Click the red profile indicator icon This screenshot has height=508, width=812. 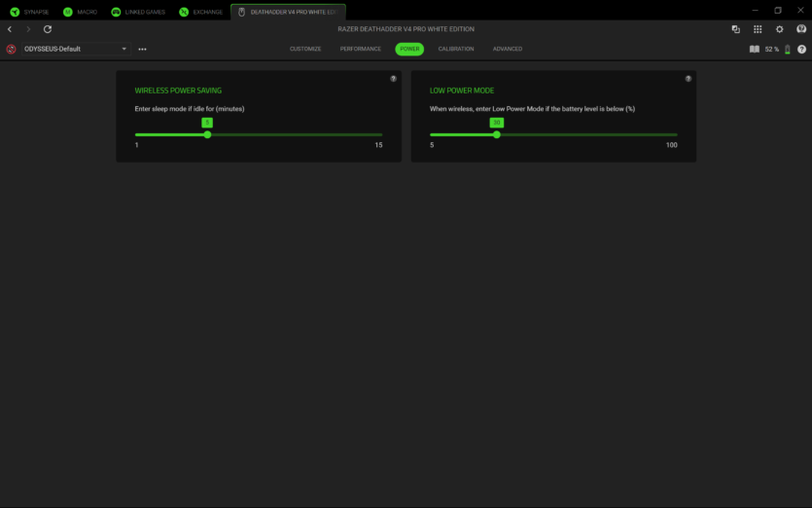11,49
